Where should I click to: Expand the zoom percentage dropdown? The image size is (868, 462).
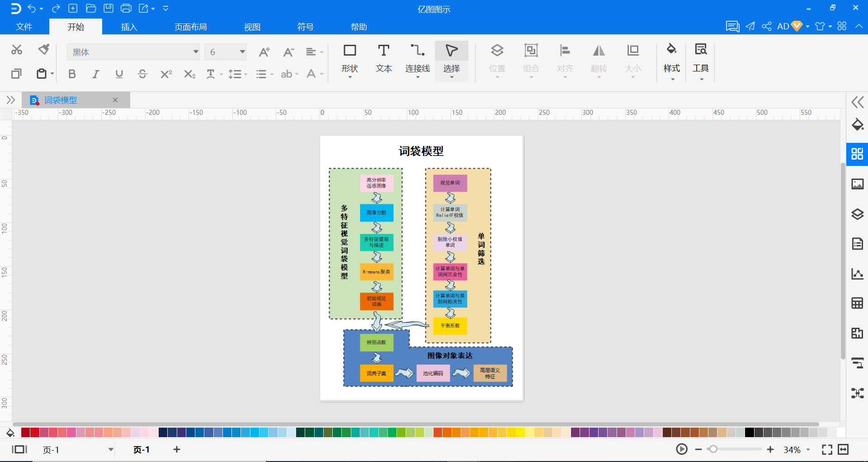click(x=808, y=450)
